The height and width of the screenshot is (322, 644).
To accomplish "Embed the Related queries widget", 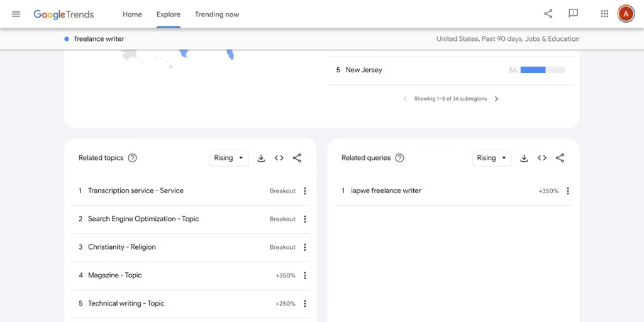I will pyautogui.click(x=541, y=158).
